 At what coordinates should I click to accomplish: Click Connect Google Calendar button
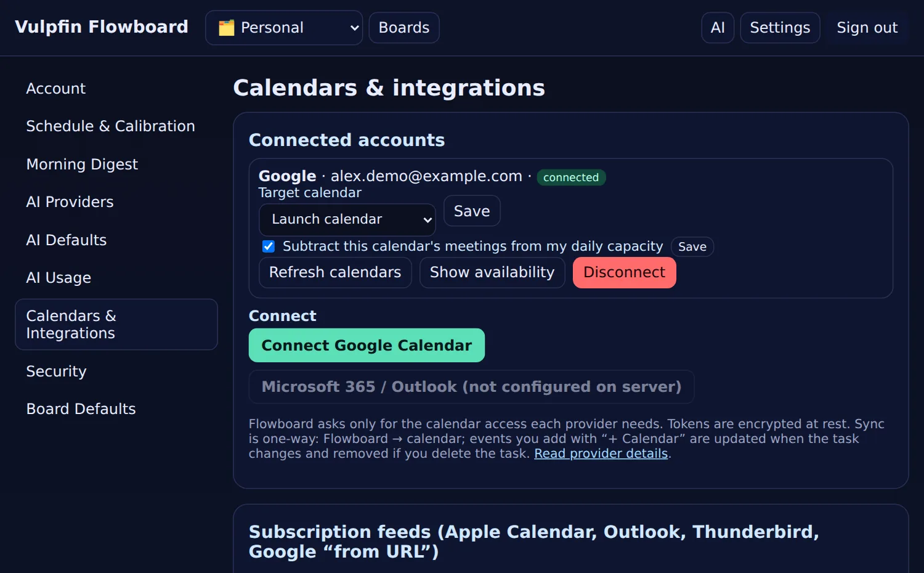pos(367,346)
